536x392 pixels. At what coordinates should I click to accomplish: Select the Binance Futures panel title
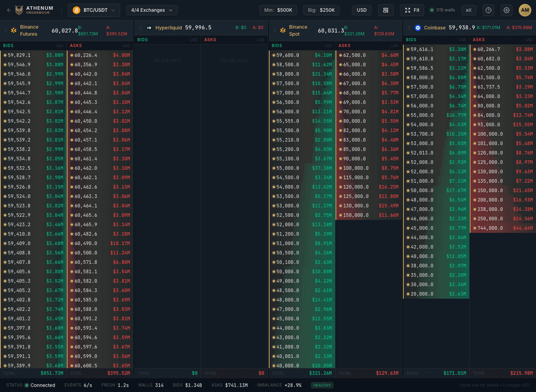click(x=29, y=31)
